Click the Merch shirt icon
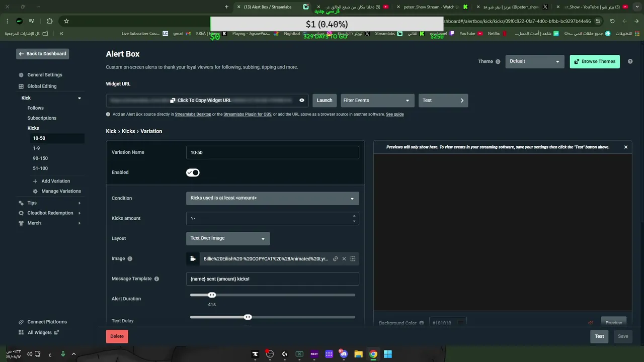This screenshot has height=362, width=644. (x=21, y=223)
